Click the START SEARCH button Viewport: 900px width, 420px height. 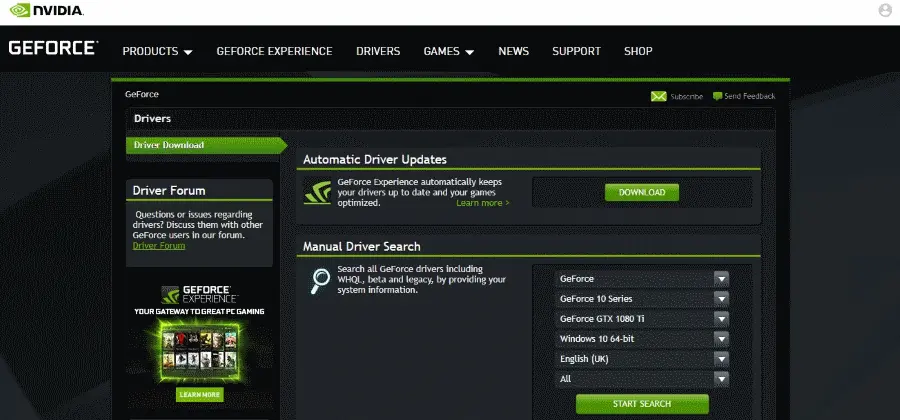pos(642,404)
